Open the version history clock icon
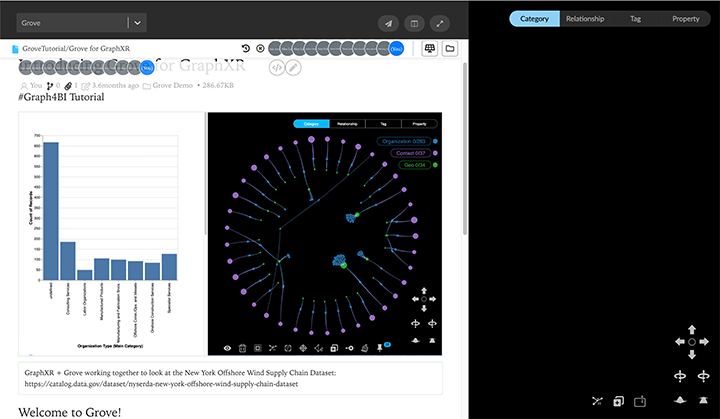Screen dimensions: 720x419 246,48
